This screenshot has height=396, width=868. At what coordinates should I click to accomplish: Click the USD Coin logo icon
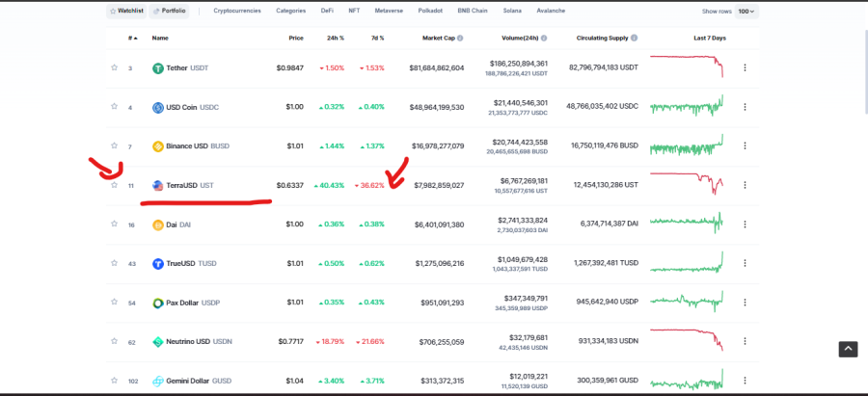(158, 107)
